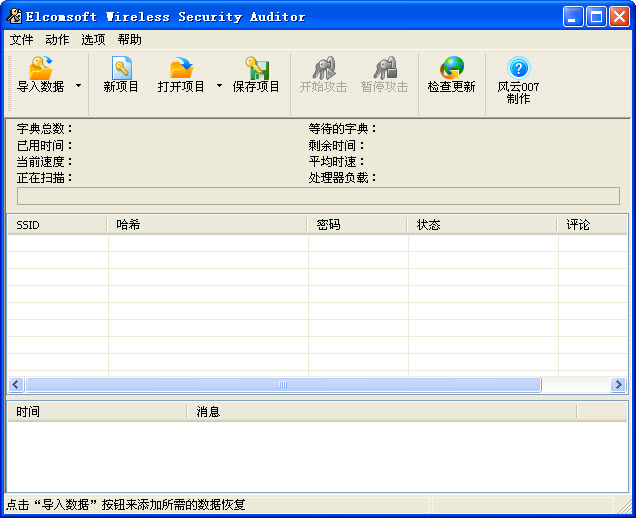This screenshot has height=518, width=636.
Task: Open the 文件 menu
Action: point(21,40)
